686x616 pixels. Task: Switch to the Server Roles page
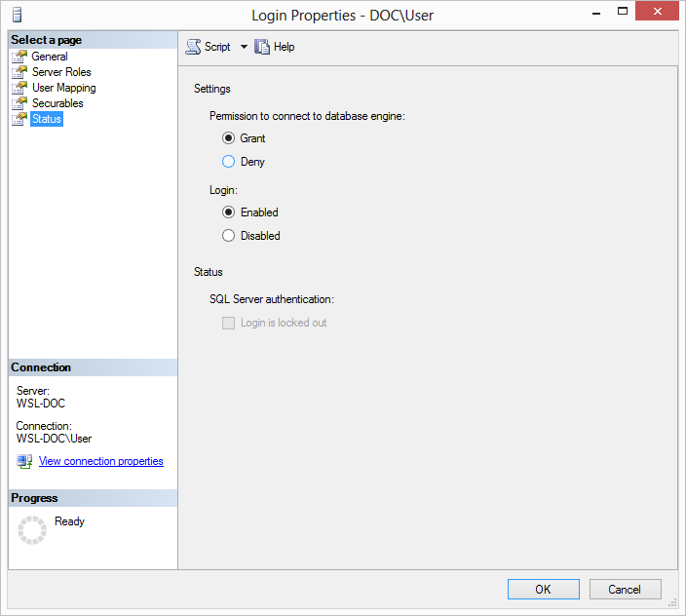61,72
